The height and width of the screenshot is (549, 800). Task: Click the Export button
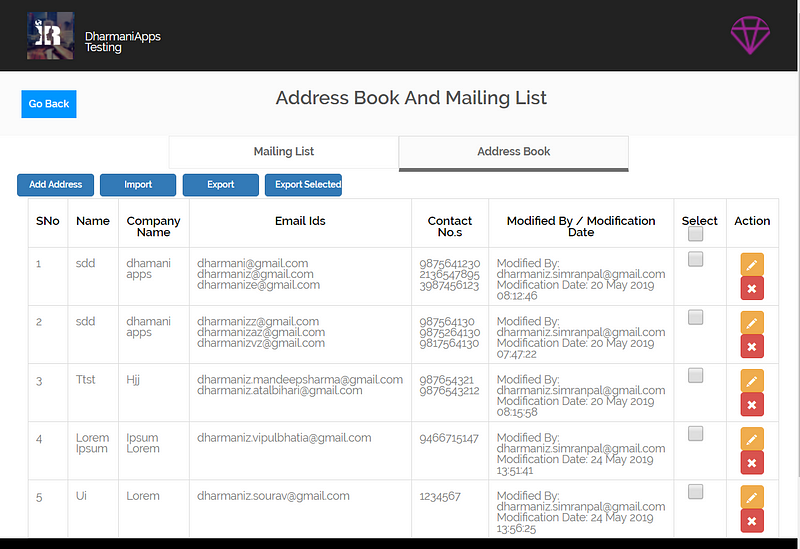[x=220, y=185]
